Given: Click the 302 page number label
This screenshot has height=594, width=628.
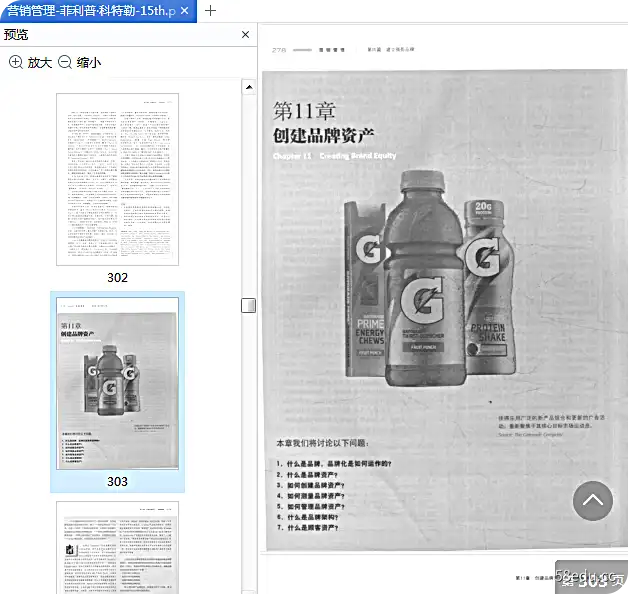Looking at the screenshot, I should coord(117,278).
